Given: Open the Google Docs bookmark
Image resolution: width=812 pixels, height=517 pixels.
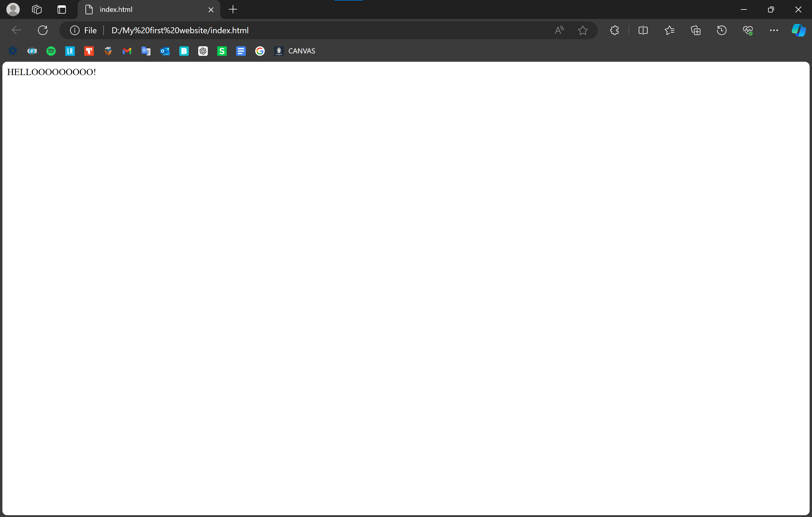Looking at the screenshot, I should pos(241,51).
